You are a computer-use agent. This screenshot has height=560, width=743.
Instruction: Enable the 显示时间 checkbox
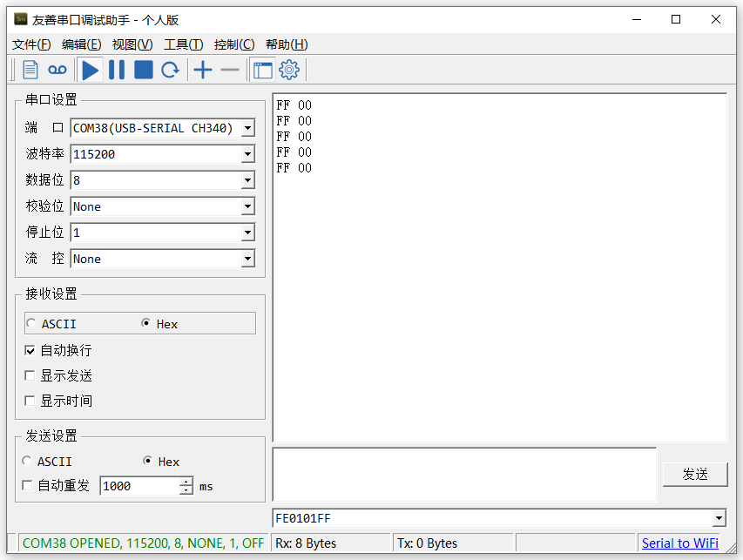30,401
